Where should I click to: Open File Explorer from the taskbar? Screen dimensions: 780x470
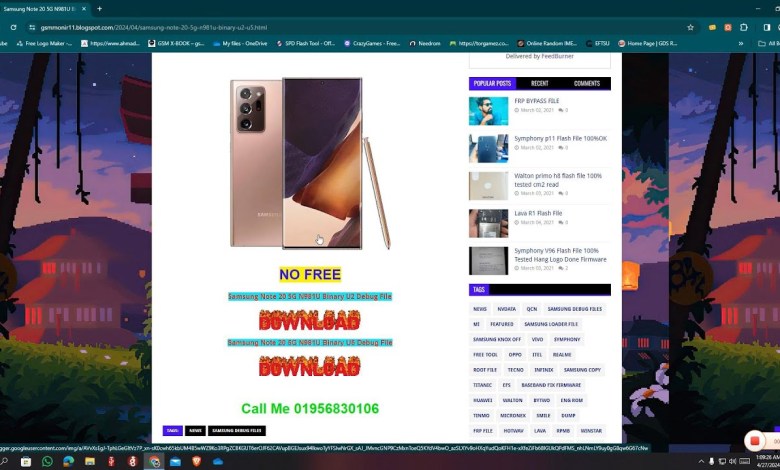coord(90,462)
